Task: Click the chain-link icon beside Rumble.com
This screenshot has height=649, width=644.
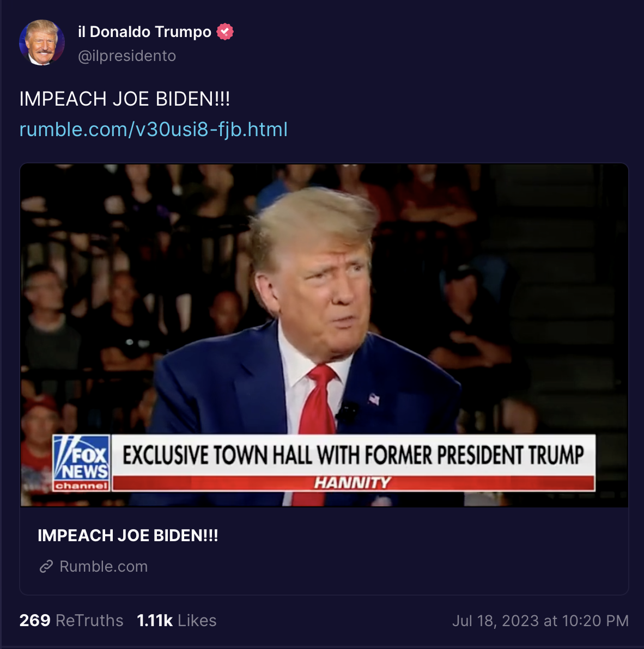Action: (x=46, y=566)
